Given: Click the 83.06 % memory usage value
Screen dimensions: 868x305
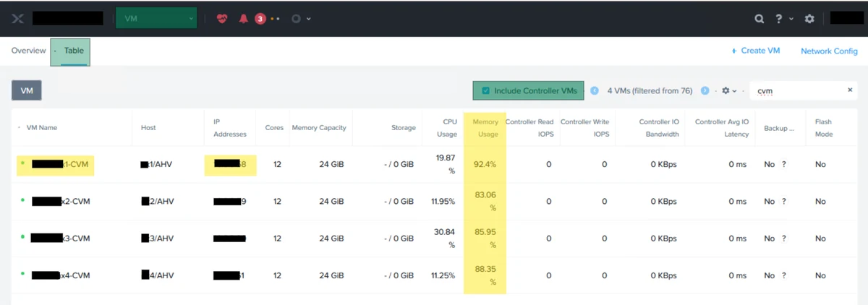Looking at the screenshot, I should (x=485, y=201).
